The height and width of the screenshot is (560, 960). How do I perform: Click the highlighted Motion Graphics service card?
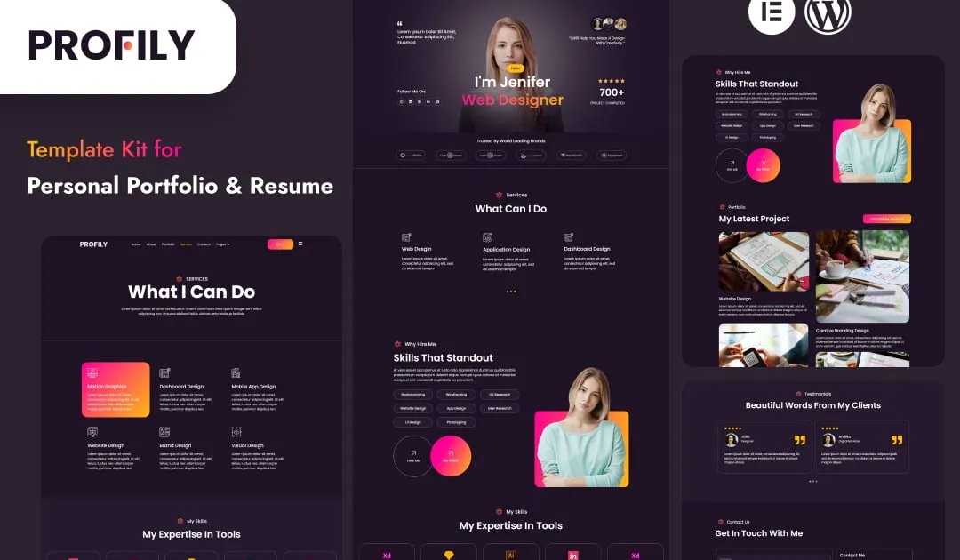click(116, 389)
